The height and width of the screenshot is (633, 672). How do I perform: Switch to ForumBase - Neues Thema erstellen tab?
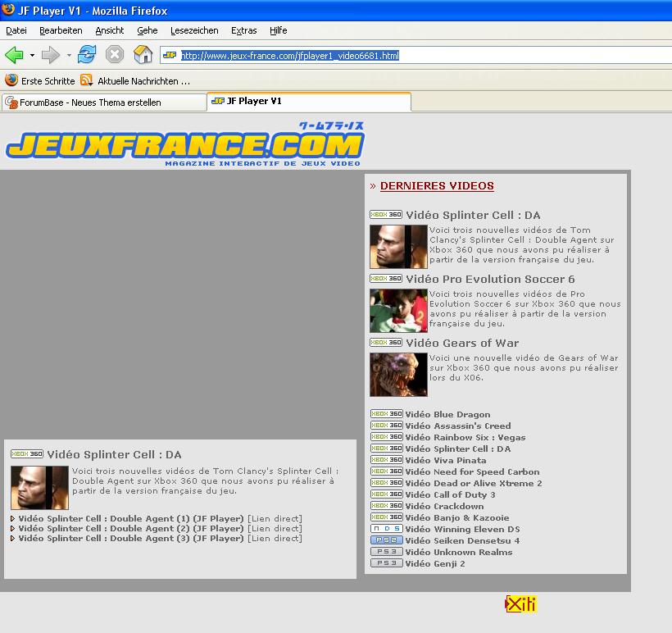click(x=104, y=102)
